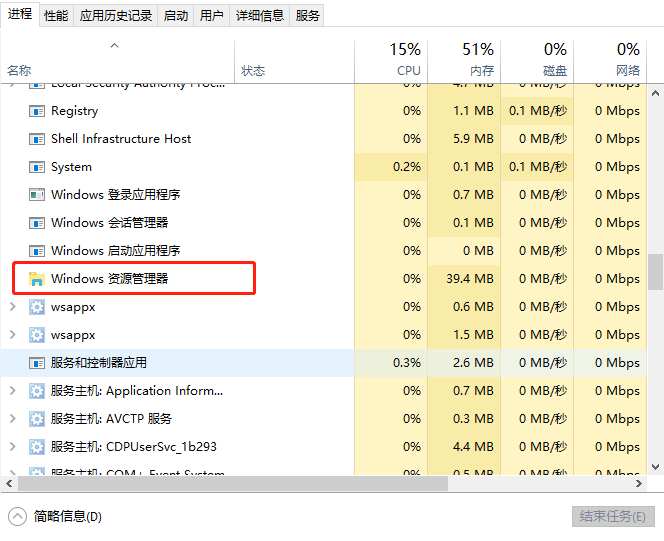This screenshot has height=541, width=664.
Task: Expand the wsappx row using 1.5 MB
Action: tap(13, 334)
